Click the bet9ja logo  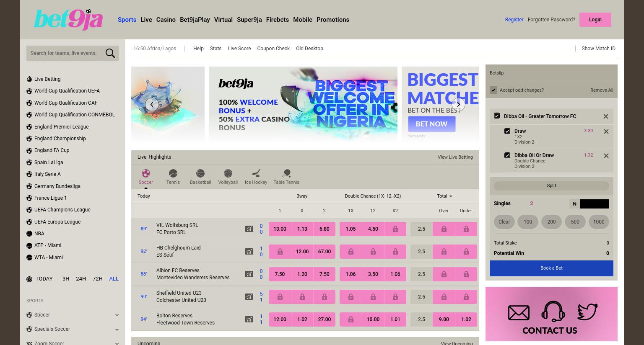68,20
